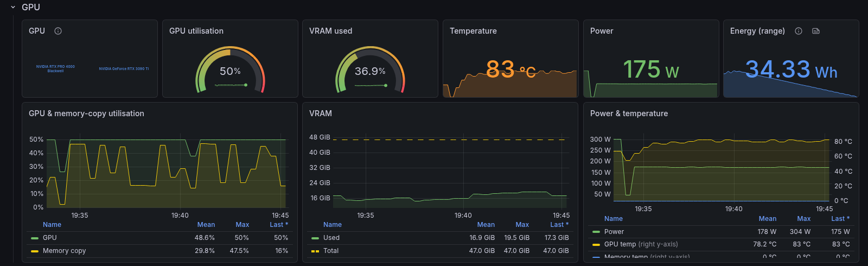Sort utilisation legend by Mean column
The height and width of the screenshot is (266, 868).
click(206, 225)
